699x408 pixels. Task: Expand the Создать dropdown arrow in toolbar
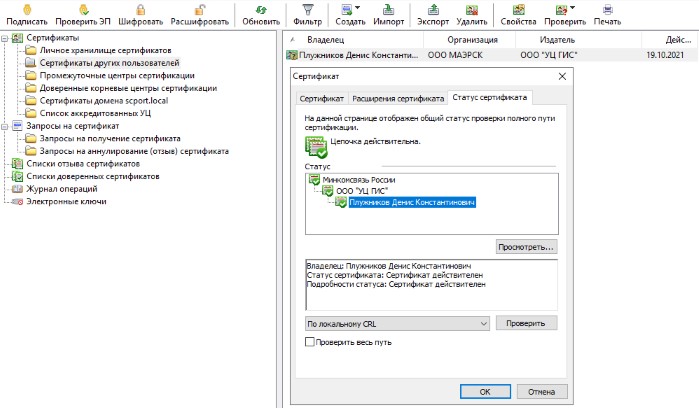click(358, 8)
